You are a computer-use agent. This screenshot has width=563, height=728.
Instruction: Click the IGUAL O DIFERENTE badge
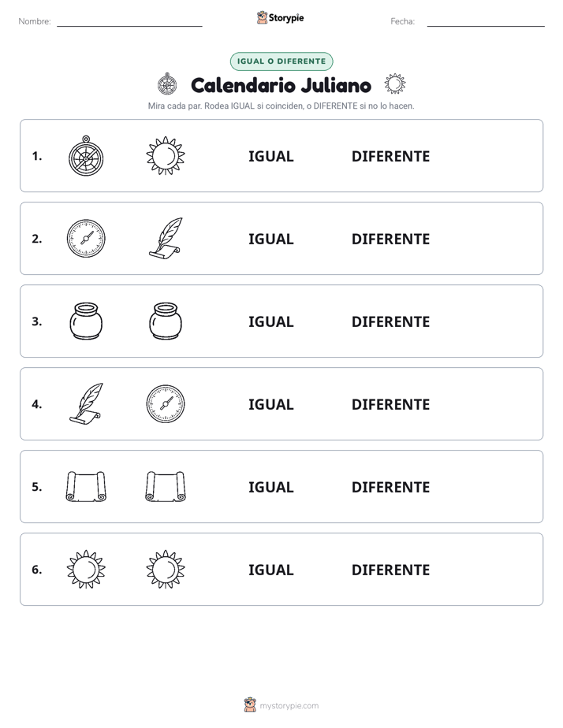pyautogui.click(x=281, y=61)
